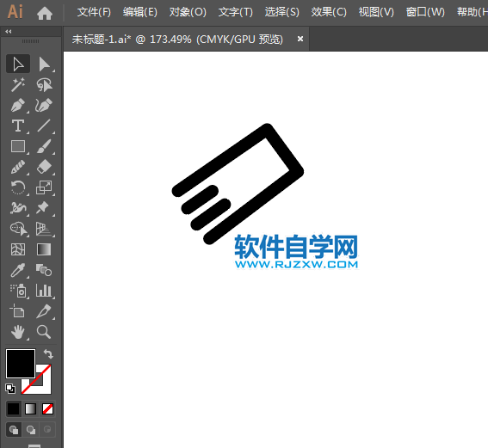Open the 对象(O) menu
The image size is (488, 448).
pos(188,12)
